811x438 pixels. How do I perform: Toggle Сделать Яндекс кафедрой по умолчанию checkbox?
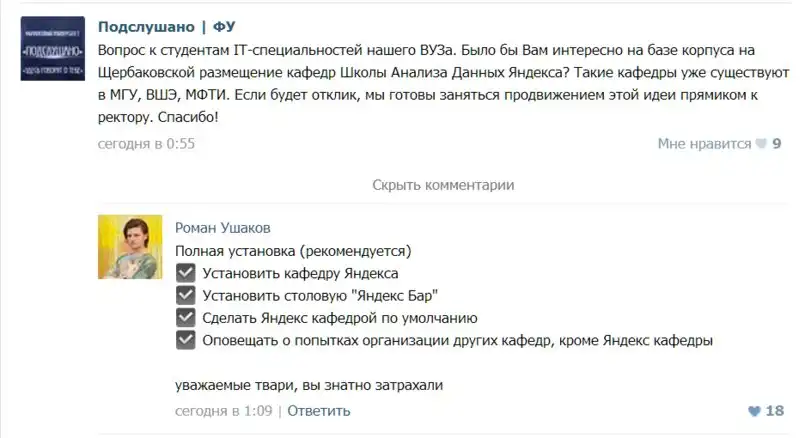point(184,318)
